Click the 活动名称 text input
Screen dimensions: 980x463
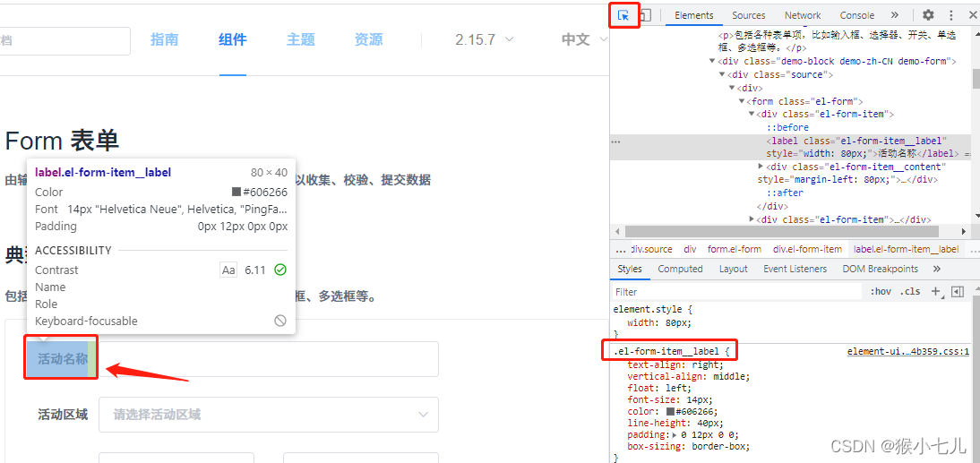coord(269,359)
